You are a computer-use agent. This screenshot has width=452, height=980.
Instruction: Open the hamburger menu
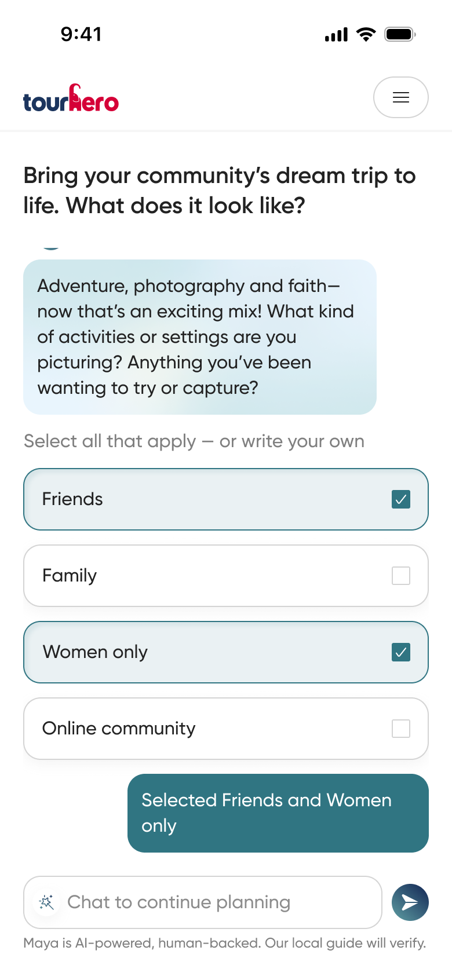[x=400, y=97]
